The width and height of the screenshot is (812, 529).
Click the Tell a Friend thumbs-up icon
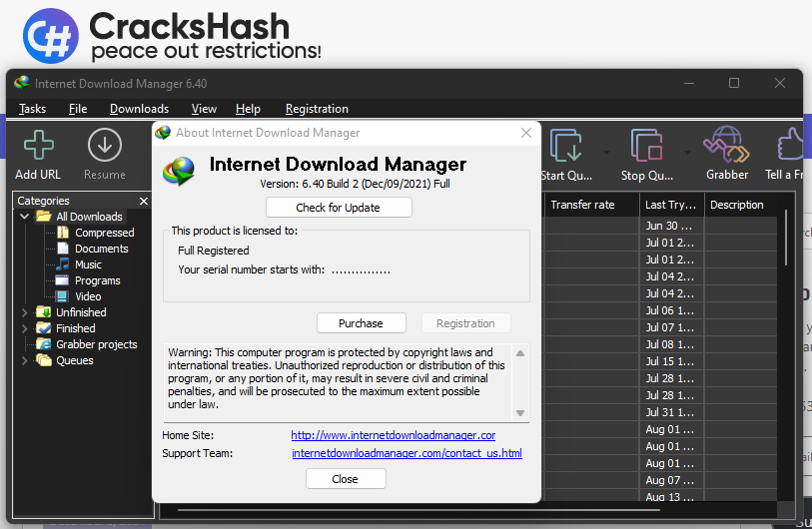790,145
